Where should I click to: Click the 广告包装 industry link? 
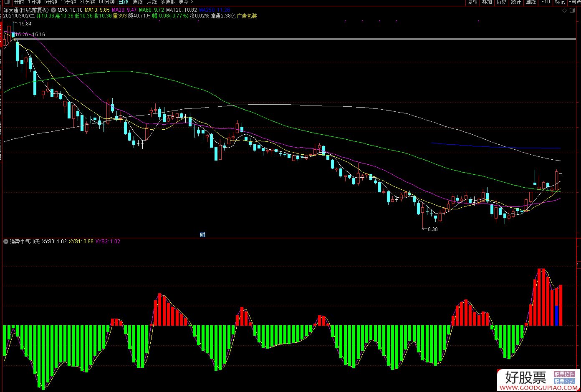(x=247, y=16)
